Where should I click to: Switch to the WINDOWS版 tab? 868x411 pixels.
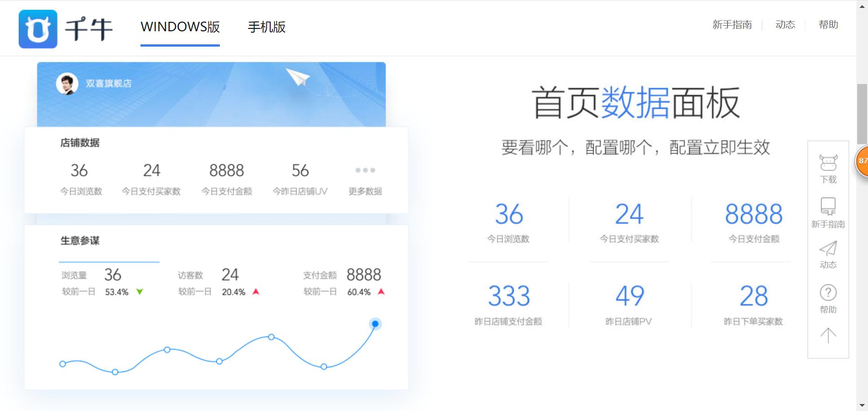point(180,27)
